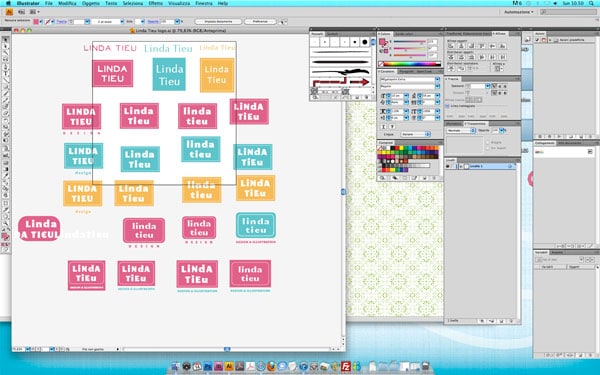Open the Oggetto menu
Viewport: 600px width, 375px height.
[91, 3]
